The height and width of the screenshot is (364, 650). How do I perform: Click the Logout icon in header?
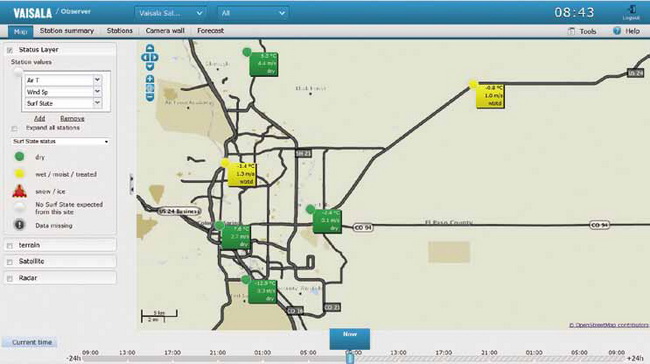[x=631, y=10]
